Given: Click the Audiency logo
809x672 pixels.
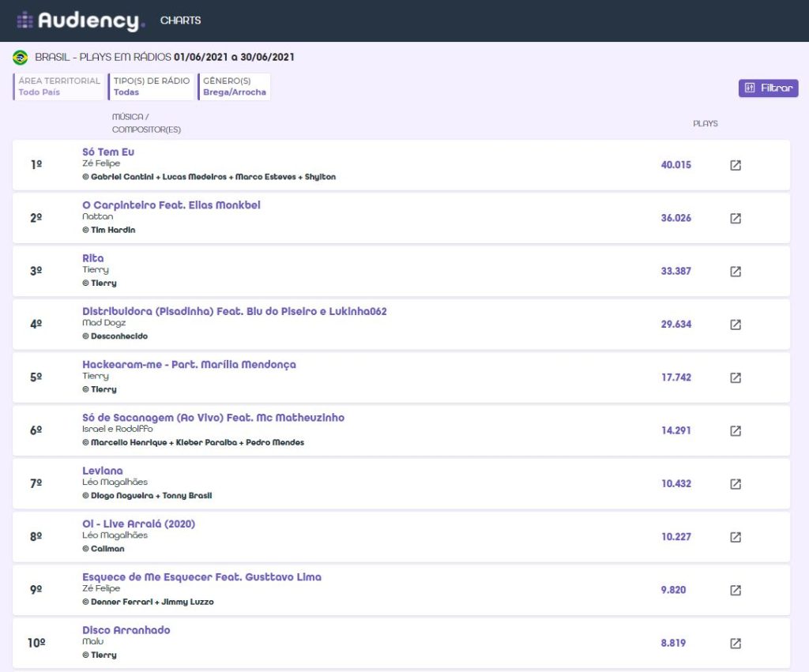Looking at the screenshot, I should point(81,21).
